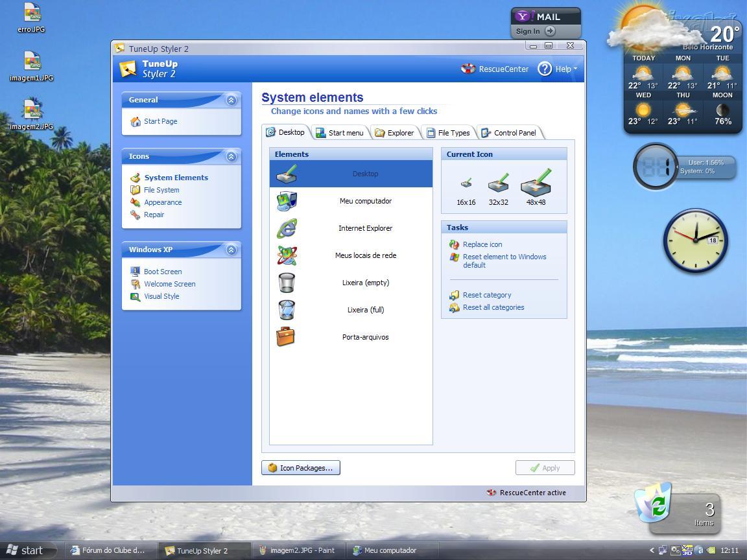
Task: Open Start Page from the sidebar
Action: 161,121
